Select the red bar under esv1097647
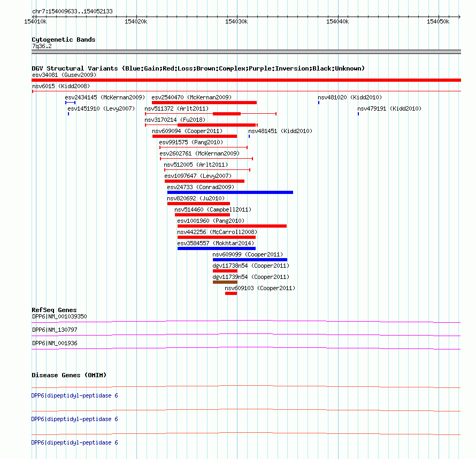 point(205,181)
